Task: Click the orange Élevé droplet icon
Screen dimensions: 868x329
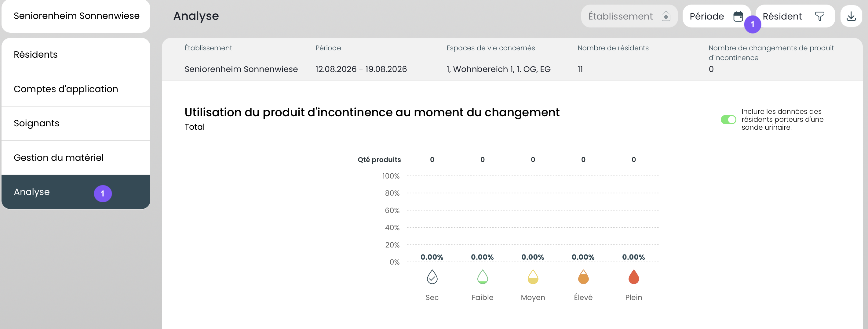Action: coord(583,277)
